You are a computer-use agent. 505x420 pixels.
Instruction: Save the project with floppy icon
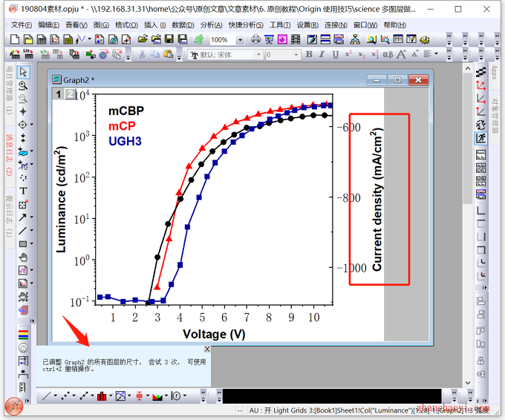point(169,39)
